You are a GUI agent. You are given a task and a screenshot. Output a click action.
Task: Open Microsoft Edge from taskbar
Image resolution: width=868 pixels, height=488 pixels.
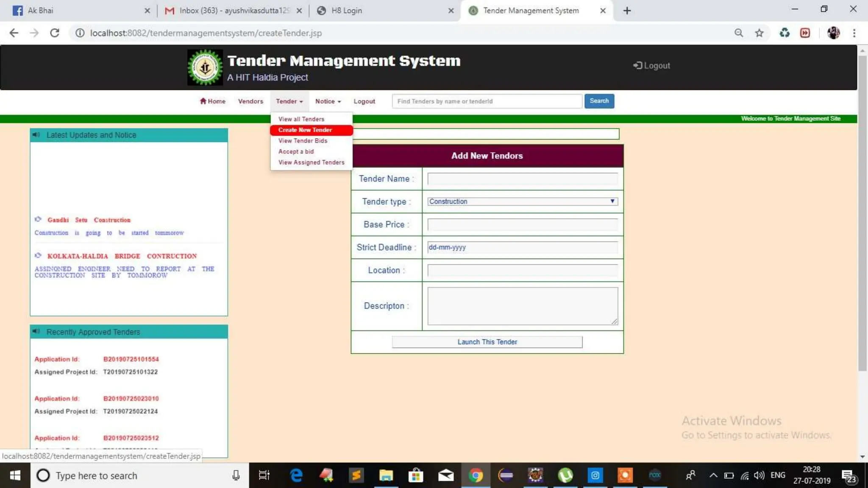[296, 475]
